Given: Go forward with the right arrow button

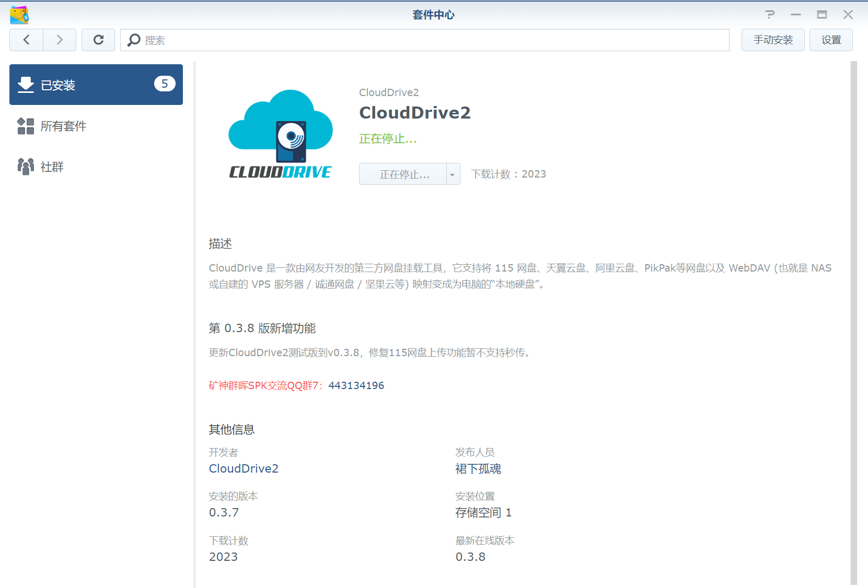Looking at the screenshot, I should [x=60, y=40].
